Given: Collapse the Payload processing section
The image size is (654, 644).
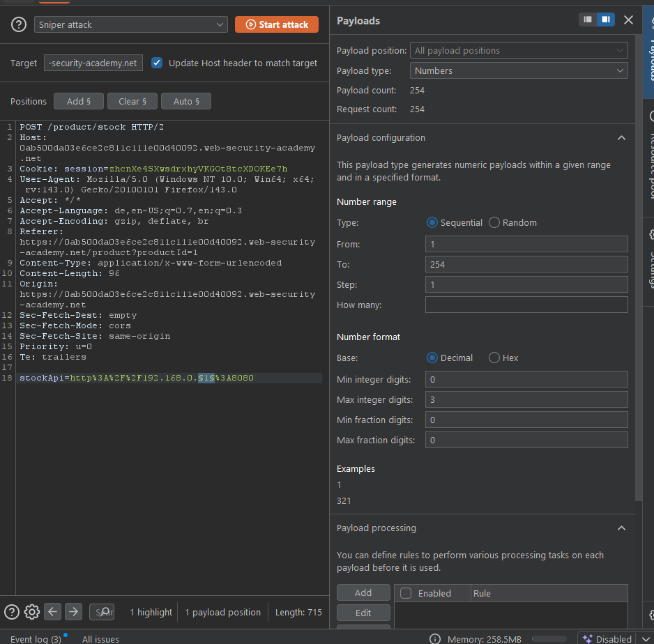Looking at the screenshot, I should [621, 528].
